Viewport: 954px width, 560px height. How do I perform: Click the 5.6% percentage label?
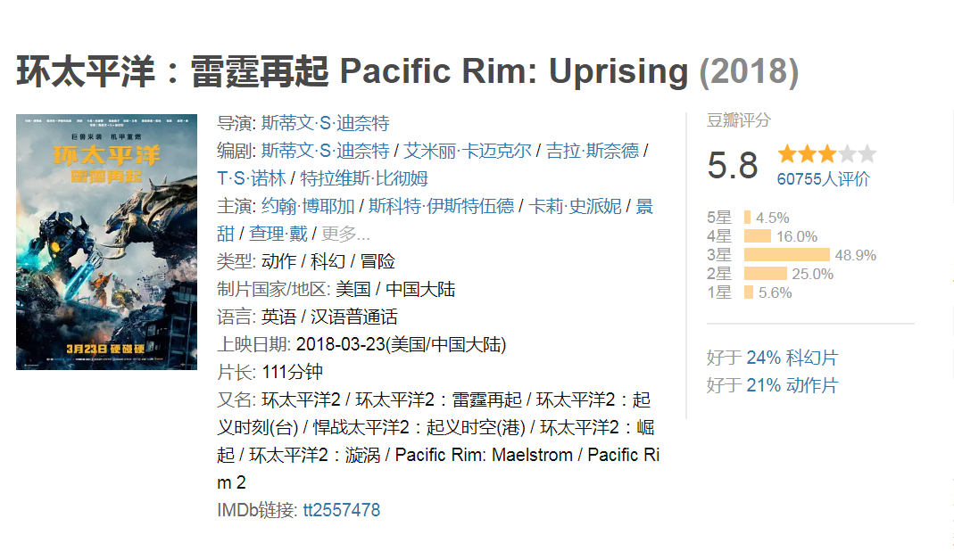[x=775, y=293]
